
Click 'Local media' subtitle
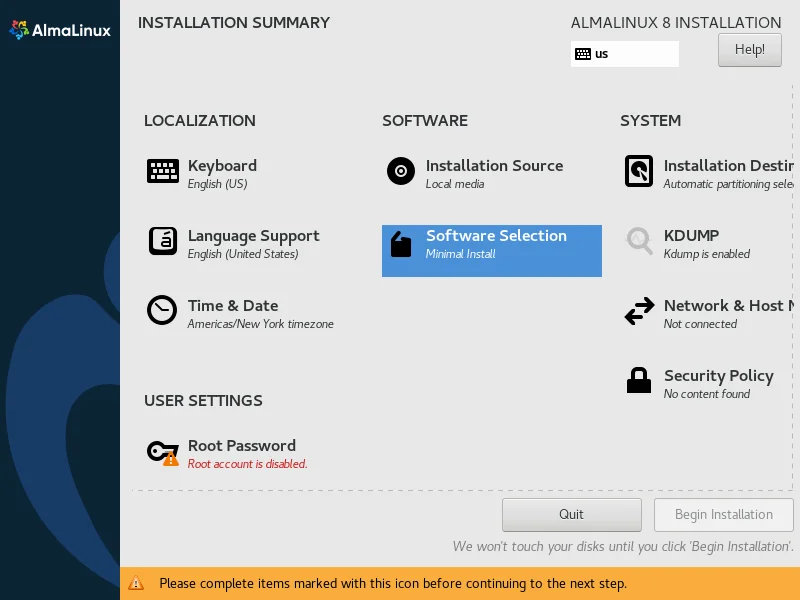pos(455,184)
